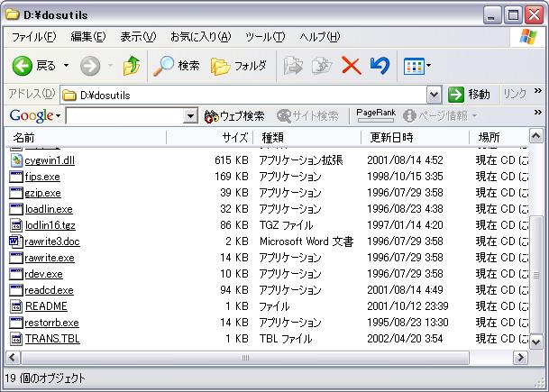The width and height of the screenshot is (549, 392).
Task: Sort by Size (サイズ) column header
Action: (x=235, y=138)
